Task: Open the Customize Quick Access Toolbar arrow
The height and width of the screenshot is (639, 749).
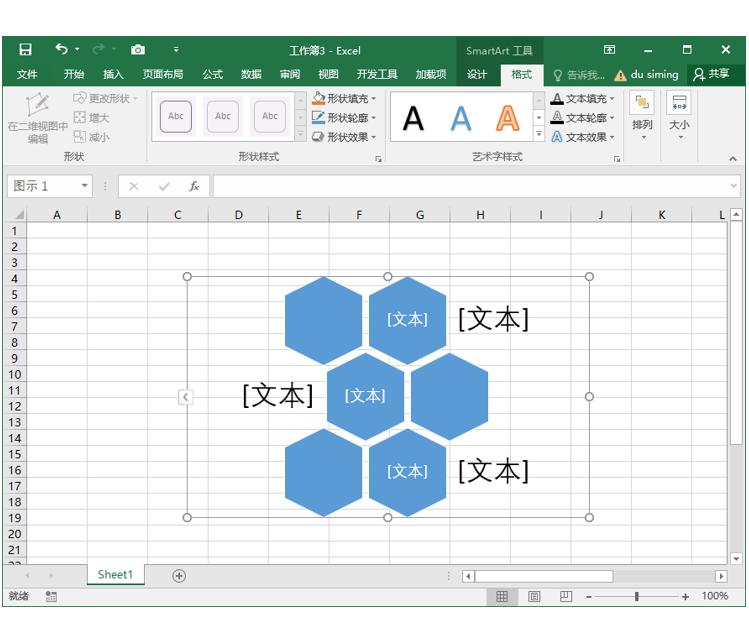Action: click(176, 50)
